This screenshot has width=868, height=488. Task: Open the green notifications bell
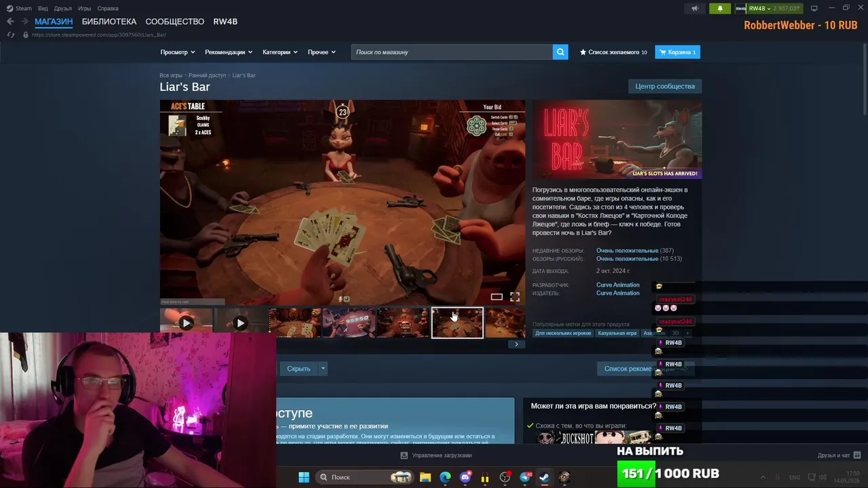pyautogui.click(x=719, y=9)
